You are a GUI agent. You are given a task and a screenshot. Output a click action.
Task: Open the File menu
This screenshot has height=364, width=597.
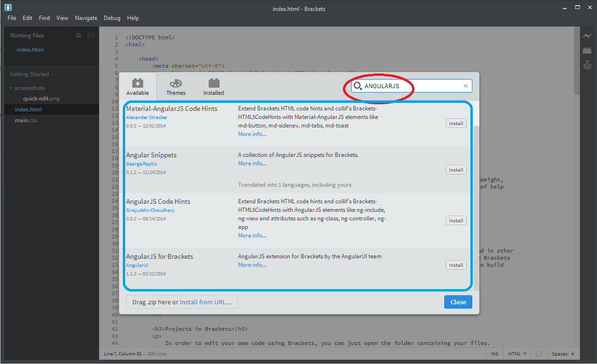coord(12,18)
